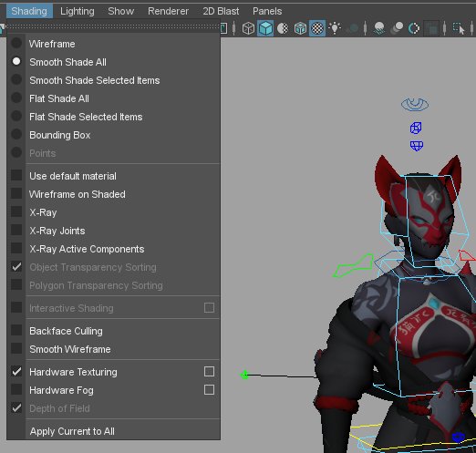Toggle the screen space ambient occlusion icon
476x453 pixels.
coord(379,28)
